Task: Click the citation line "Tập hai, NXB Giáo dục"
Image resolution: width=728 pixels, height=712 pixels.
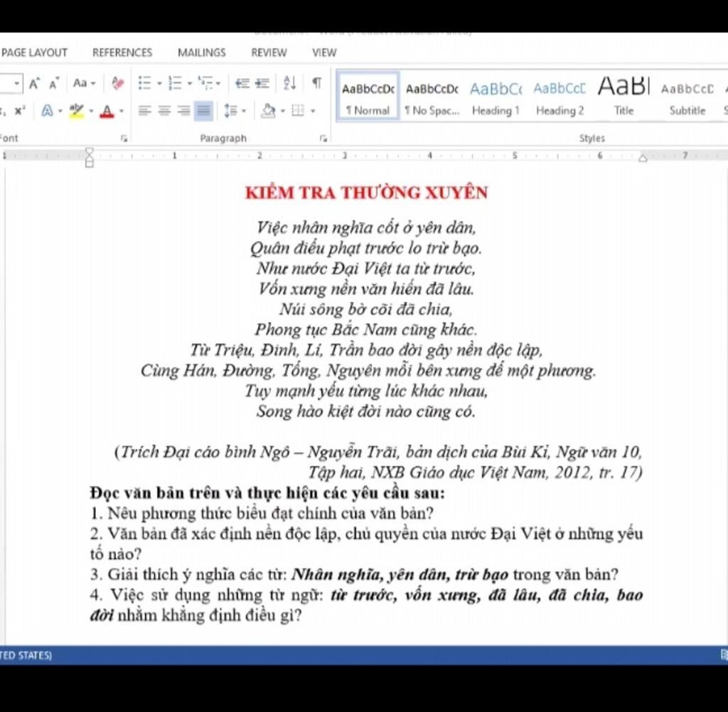Action: [x=476, y=473]
